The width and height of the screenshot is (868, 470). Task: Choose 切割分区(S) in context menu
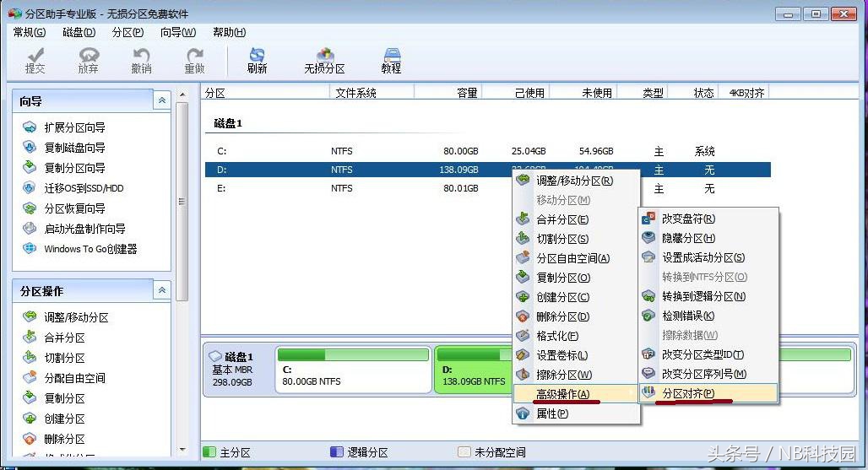pos(576,239)
